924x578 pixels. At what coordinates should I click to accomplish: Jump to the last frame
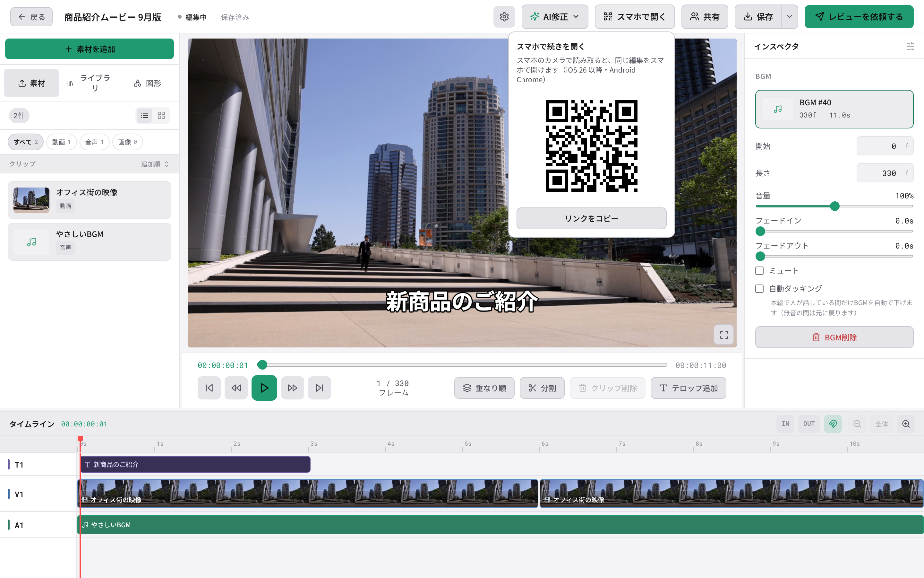320,388
